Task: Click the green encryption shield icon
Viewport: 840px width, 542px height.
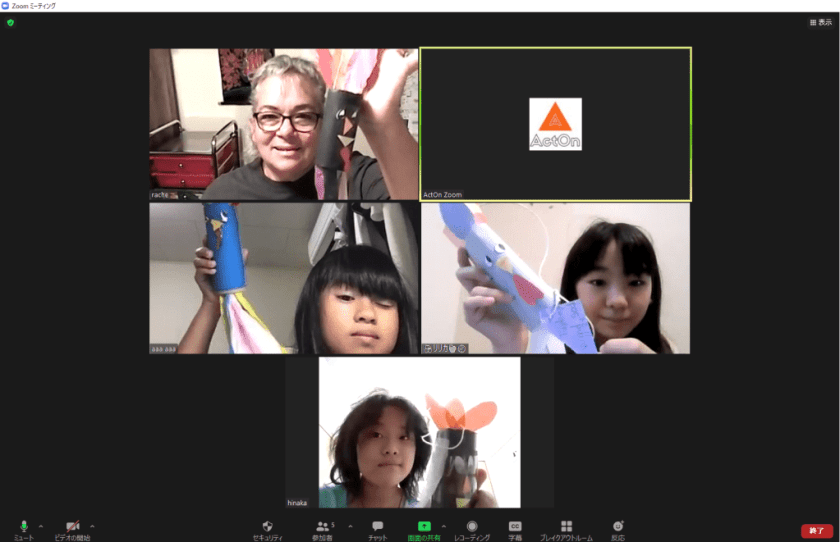Action: 10,22
